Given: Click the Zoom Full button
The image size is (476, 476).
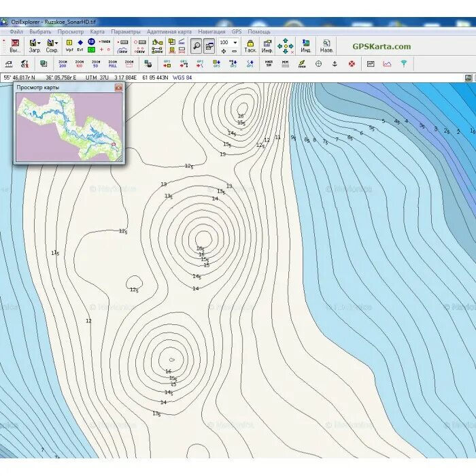Looking at the screenshot, I should 113,64.
